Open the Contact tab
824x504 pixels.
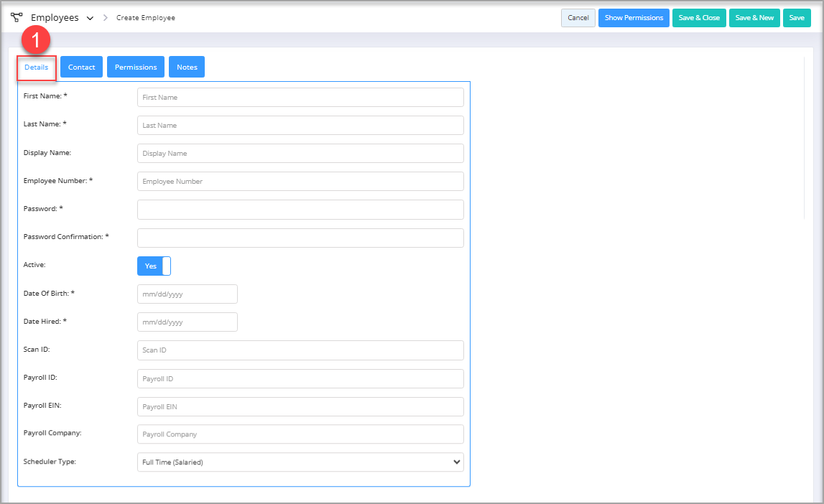pyautogui.click(x=81, y=67)
